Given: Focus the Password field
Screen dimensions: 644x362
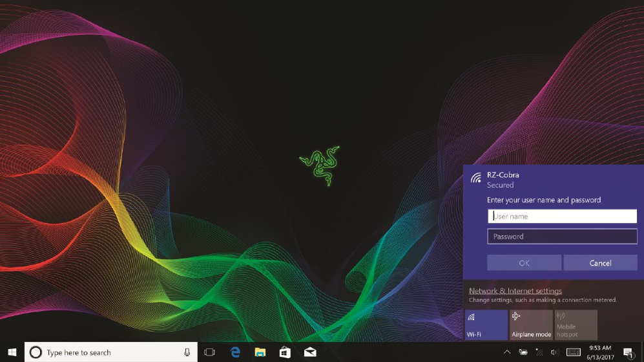Looking at the screenshot, I should [x=562, y=236].
